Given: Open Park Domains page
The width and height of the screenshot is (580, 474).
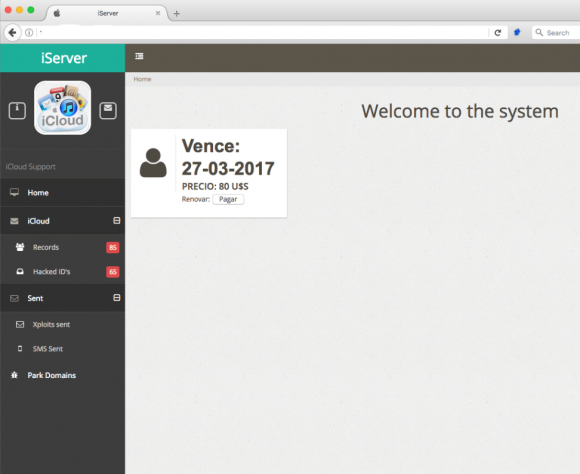Looking at the screenshot, I should 63,375.
